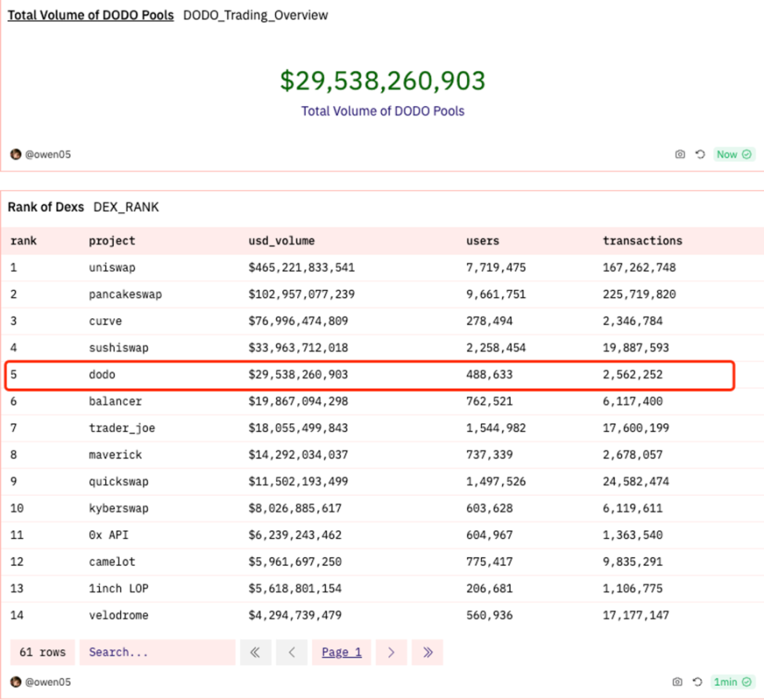The image size is (764, 700).
Task: Click the owen05 avatar in the Total Volume panel
Action: [x=16, y=155]
